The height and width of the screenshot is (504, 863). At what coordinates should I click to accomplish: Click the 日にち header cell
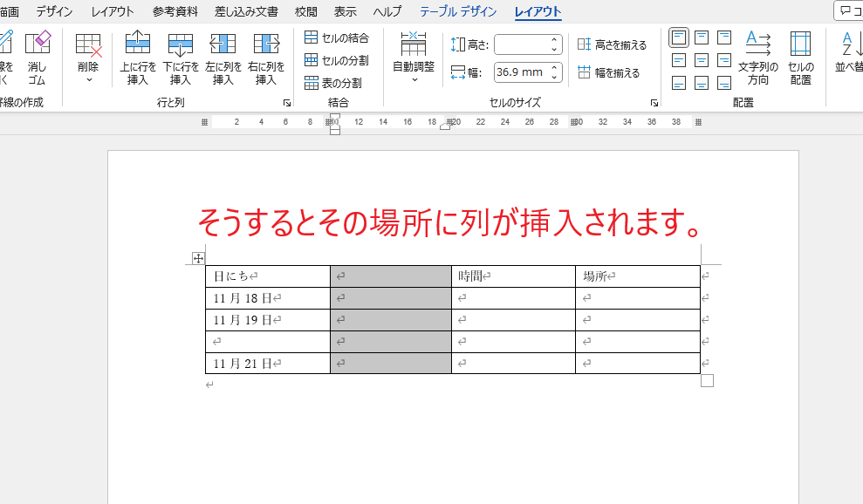268,276
